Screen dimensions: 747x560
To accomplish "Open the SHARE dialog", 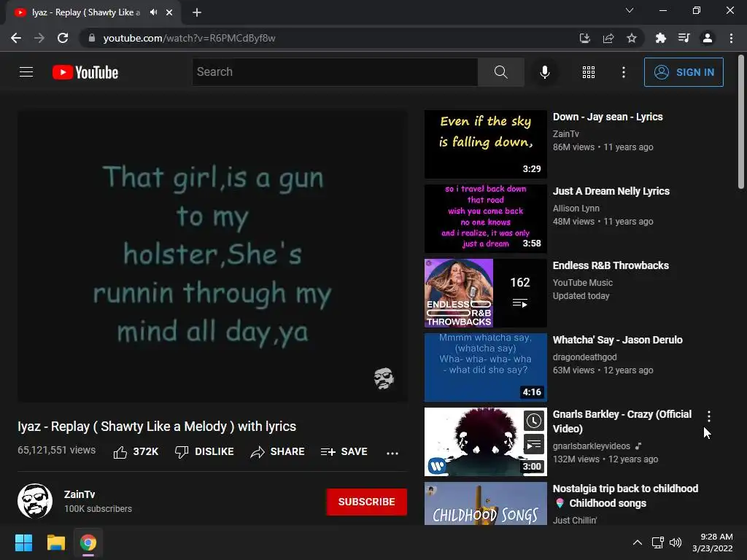I will click(277, 451).
